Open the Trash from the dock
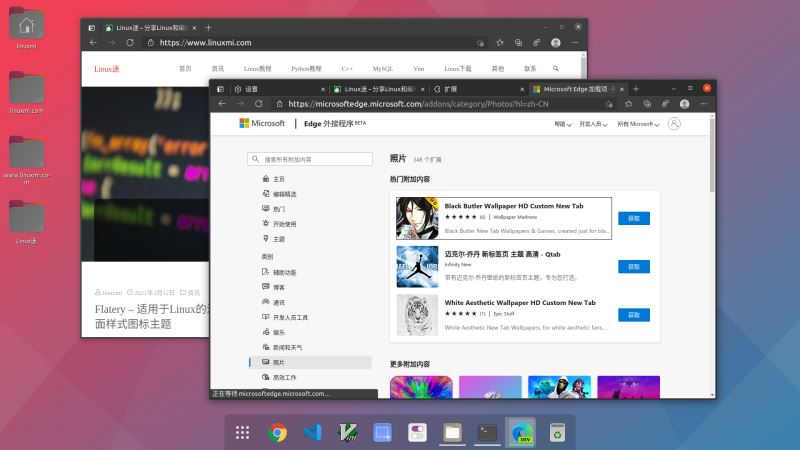Viewport: 800px width, 450px height. (557, 433)
